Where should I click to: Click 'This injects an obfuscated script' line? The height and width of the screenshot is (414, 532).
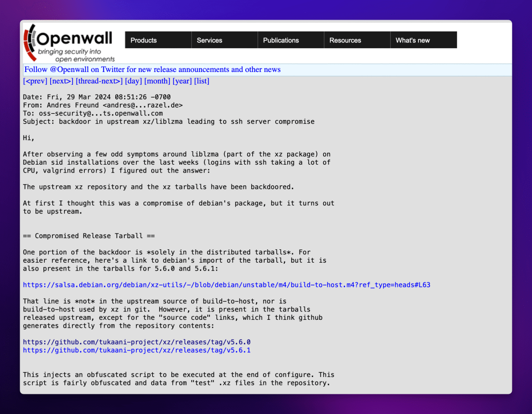coord(179,375)
